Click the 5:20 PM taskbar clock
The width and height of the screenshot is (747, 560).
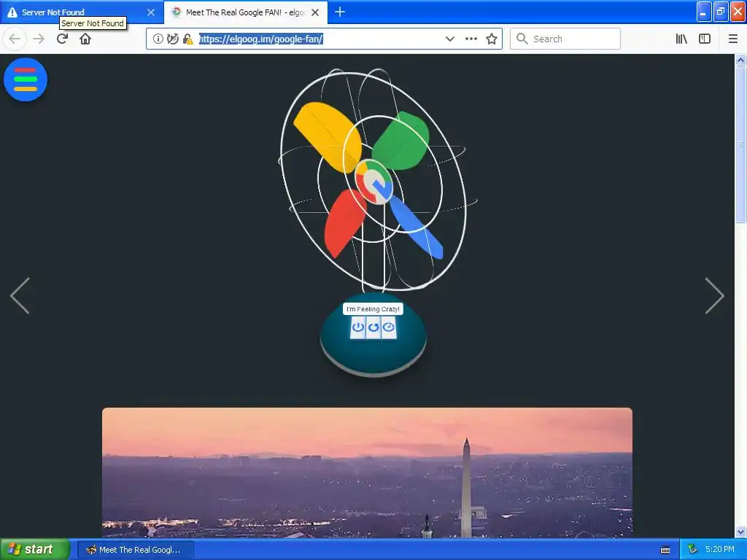tap(719, 549)
